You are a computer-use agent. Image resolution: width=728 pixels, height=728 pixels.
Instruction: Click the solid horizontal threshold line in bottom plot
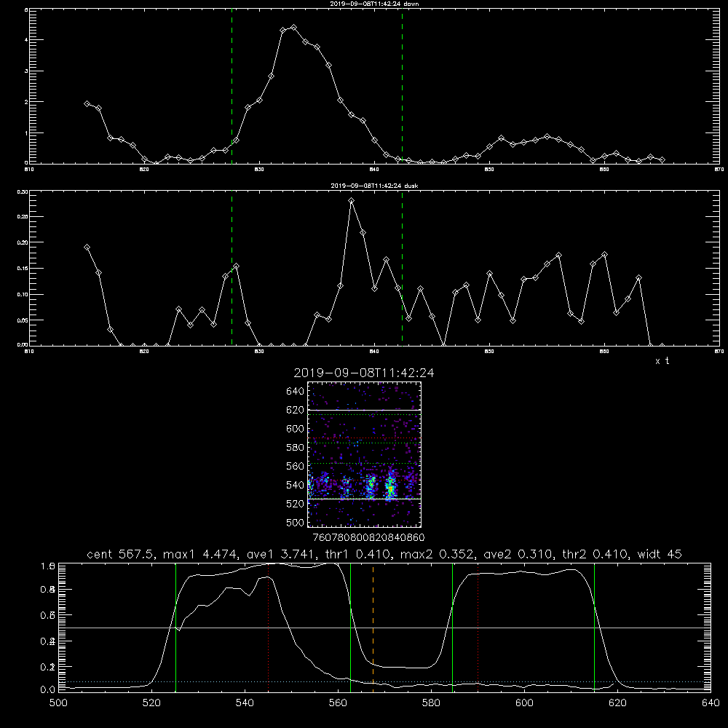pyautogui.click(x=384, y=628)
